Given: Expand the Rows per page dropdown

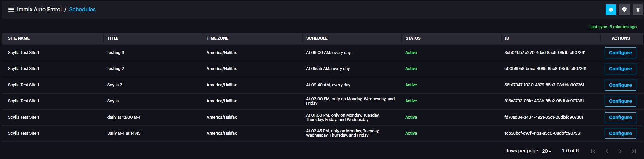Looking at the screenshot, I should pyautogui.click(x=547, y=151).
